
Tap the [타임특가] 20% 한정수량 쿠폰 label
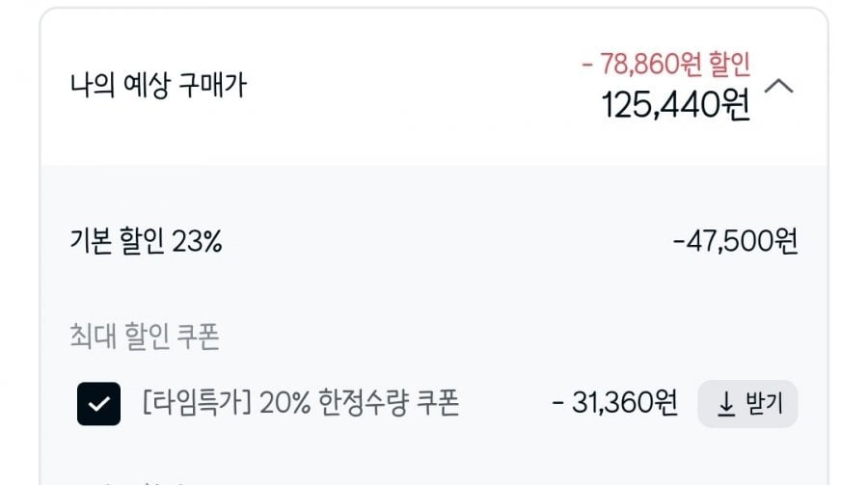[x=300, y=403]
